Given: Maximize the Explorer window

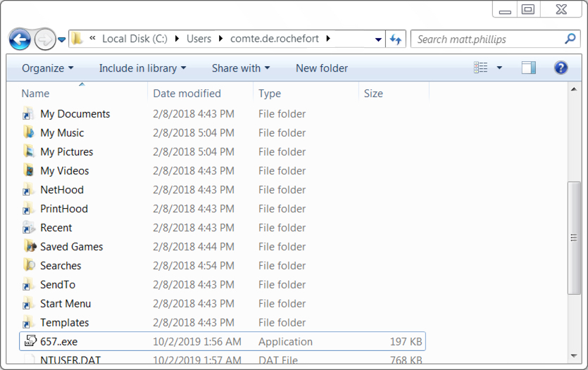Looking at the screenshot, I should (x=528, y=9).
